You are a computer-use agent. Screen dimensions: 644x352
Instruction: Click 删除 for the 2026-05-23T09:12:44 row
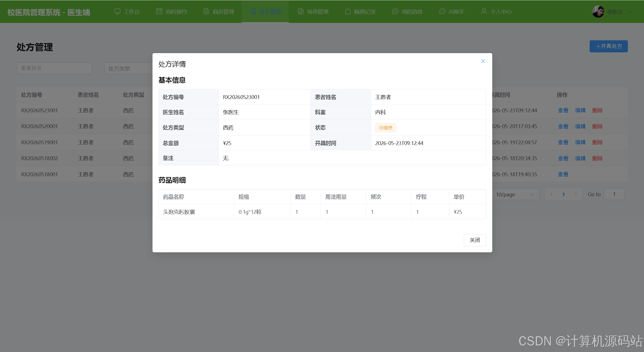(x=597, y=110)
